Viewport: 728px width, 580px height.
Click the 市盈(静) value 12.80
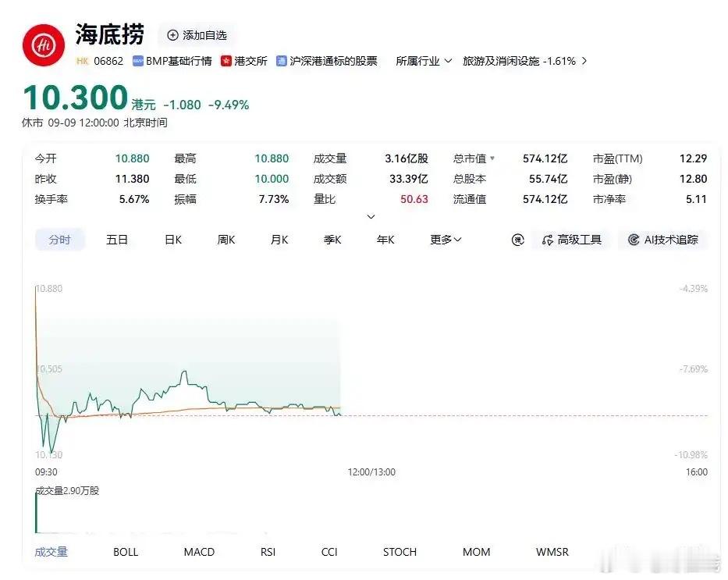pos(693,179)
